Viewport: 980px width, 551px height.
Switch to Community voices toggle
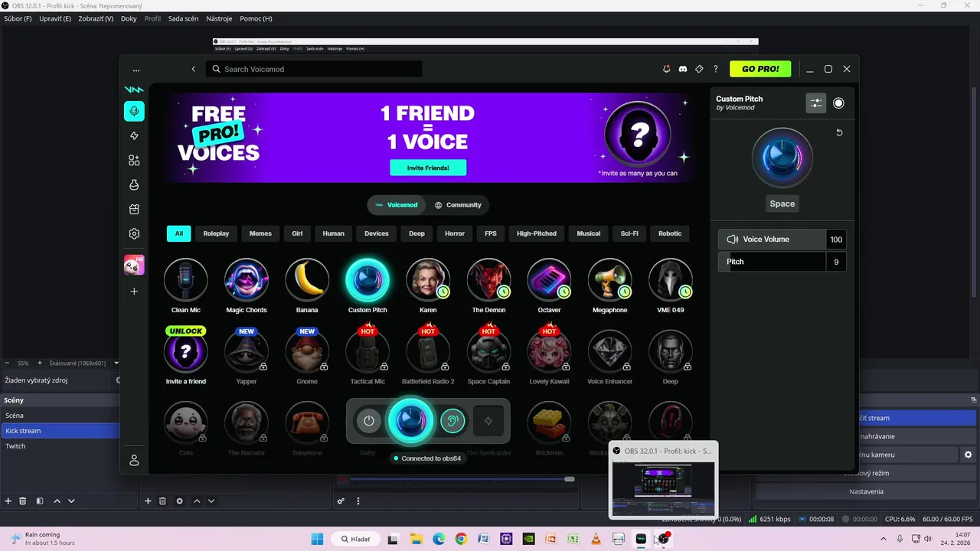(458, 205)
